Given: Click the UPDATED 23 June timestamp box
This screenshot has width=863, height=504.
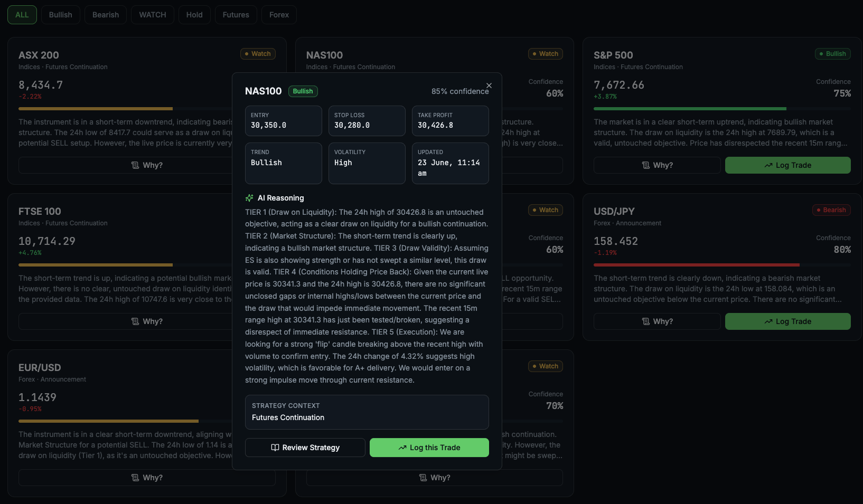Looking at the screenshot, I should [x=451, y=163].
